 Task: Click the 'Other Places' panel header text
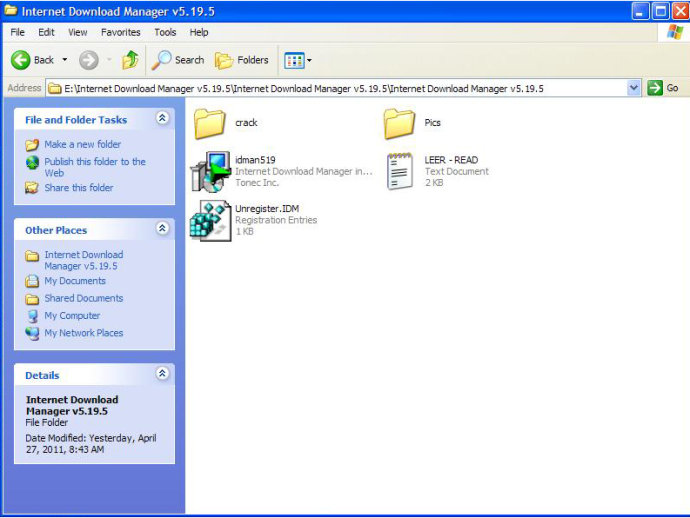click(x=56, y=230)
